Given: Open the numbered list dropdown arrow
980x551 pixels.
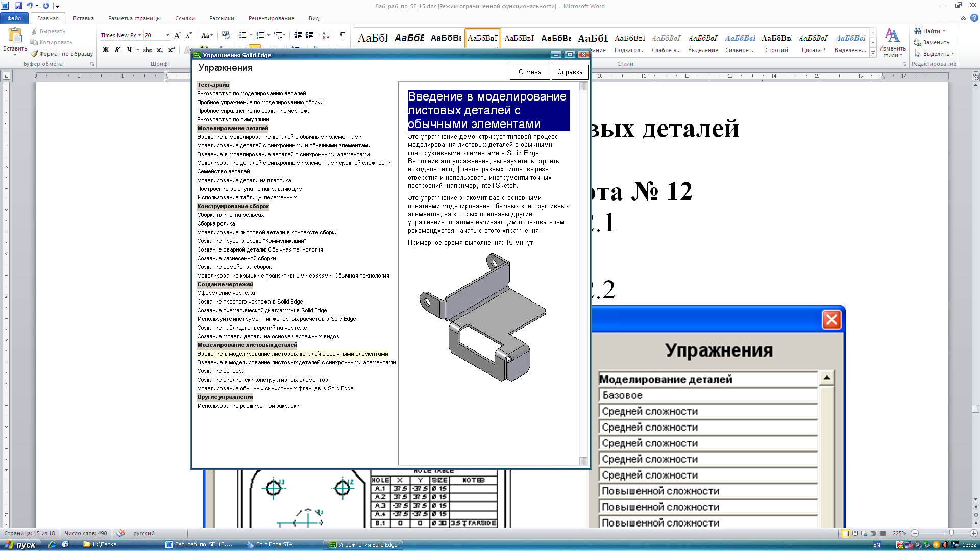Looking at the screenshot, I should click(267, 35).
